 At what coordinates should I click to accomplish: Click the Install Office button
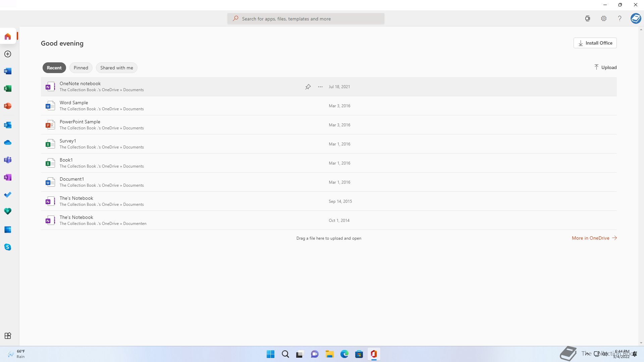[x=595, y=43]
